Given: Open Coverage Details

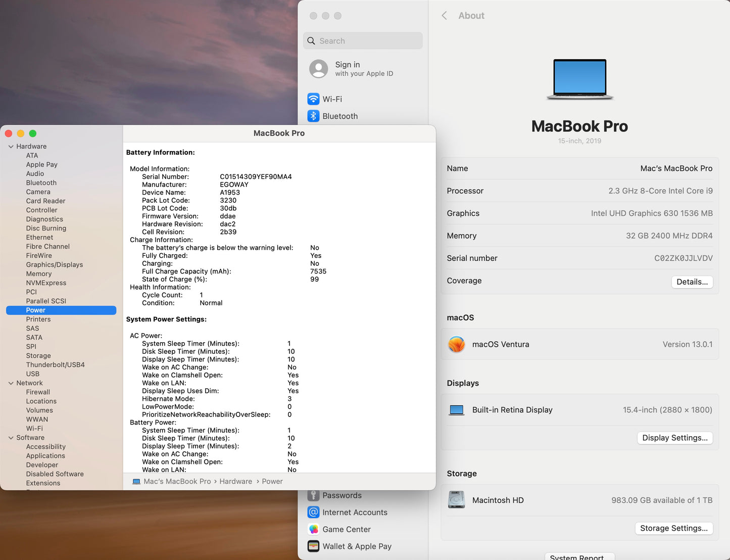Looking at the screenshot, I should (x=692, y=282).
